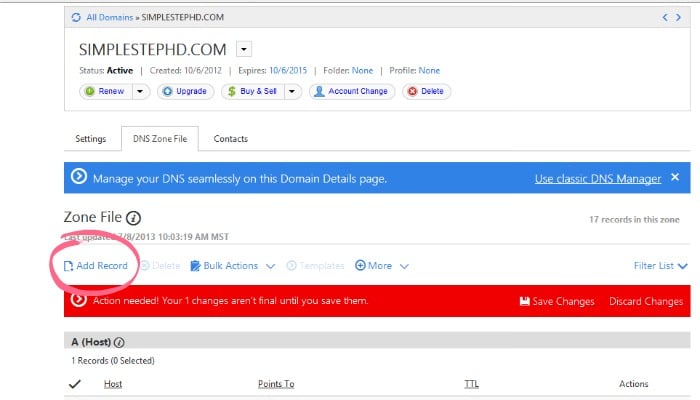The image size is (700, 400).
Task: Click the greyed Delete records toolbar item
Action: 160,266
